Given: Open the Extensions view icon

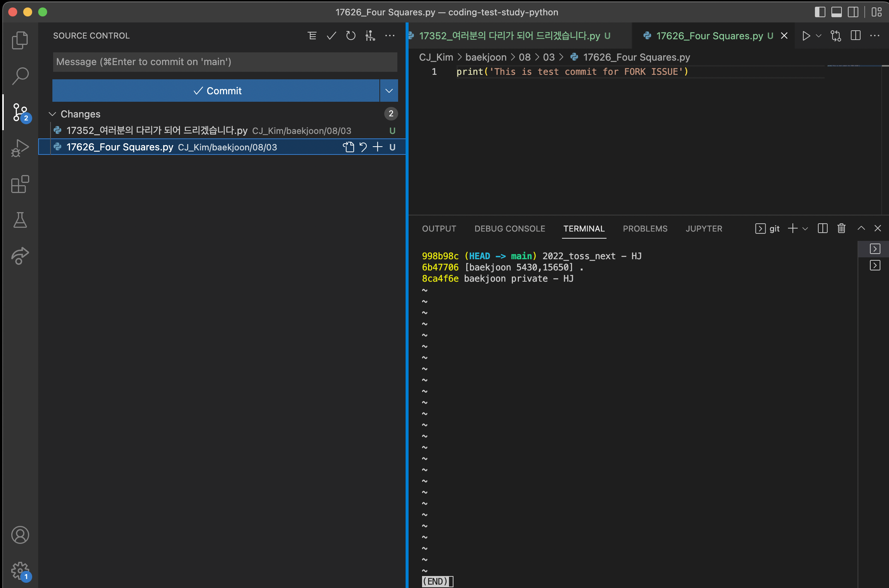Looking at the screenshot, I should click(x=20, y=184).
